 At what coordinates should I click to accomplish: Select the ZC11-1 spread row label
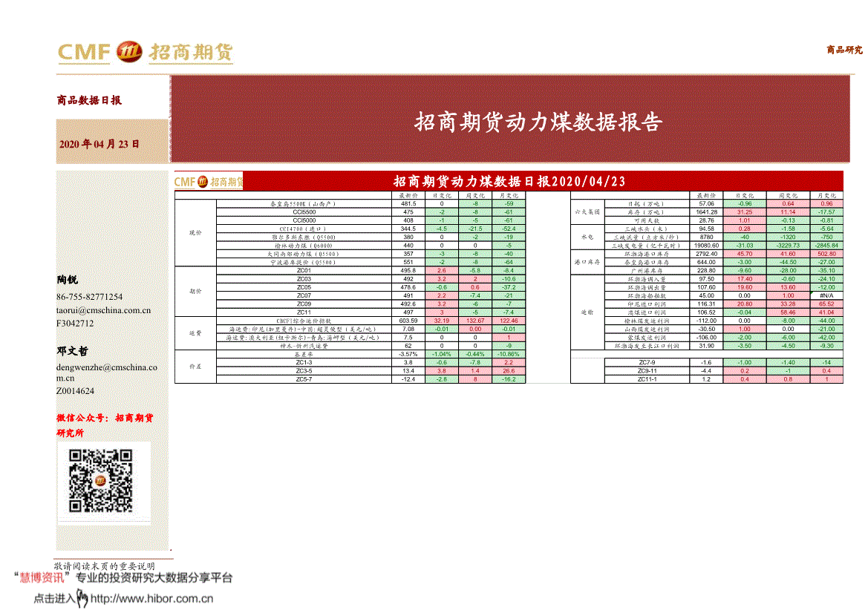point(647,379)
